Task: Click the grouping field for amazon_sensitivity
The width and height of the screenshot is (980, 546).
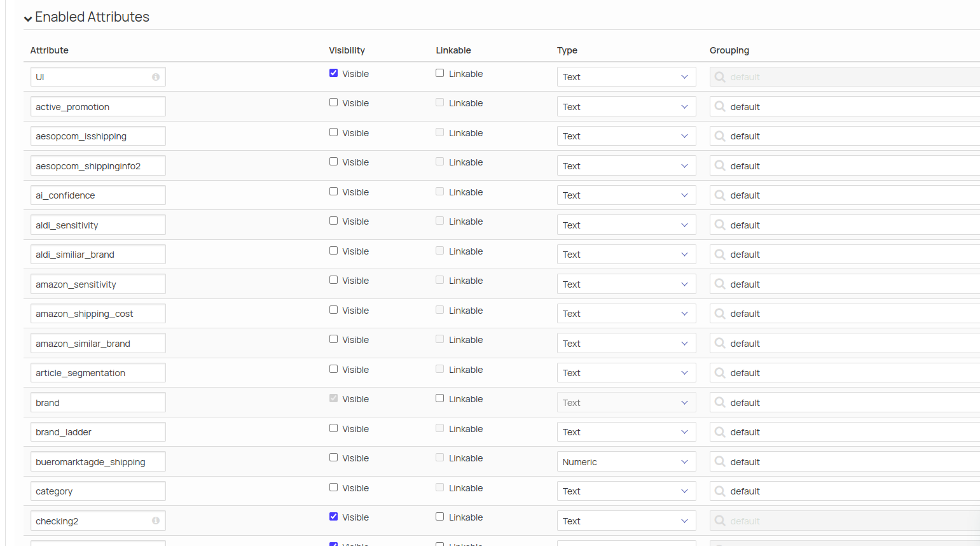Action: tap(845, 284)
